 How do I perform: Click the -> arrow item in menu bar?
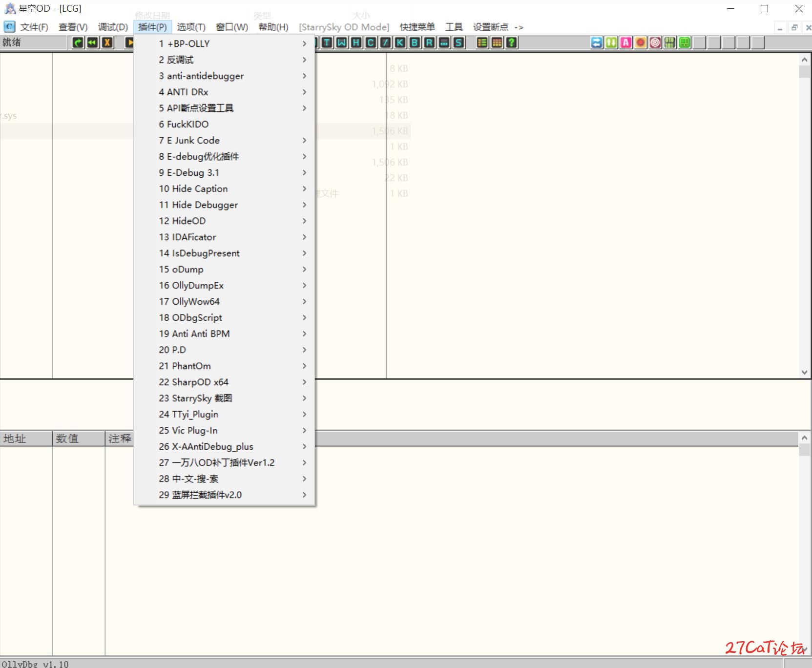[519, 27]
